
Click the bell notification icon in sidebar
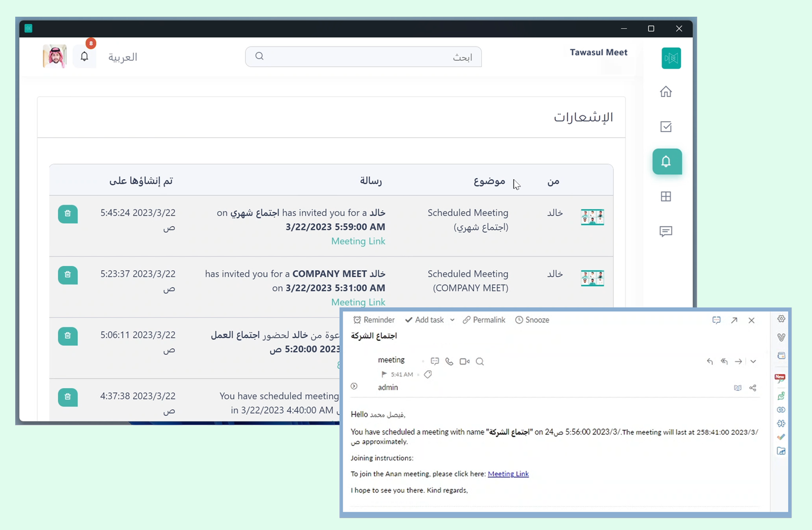coord(667,161)
